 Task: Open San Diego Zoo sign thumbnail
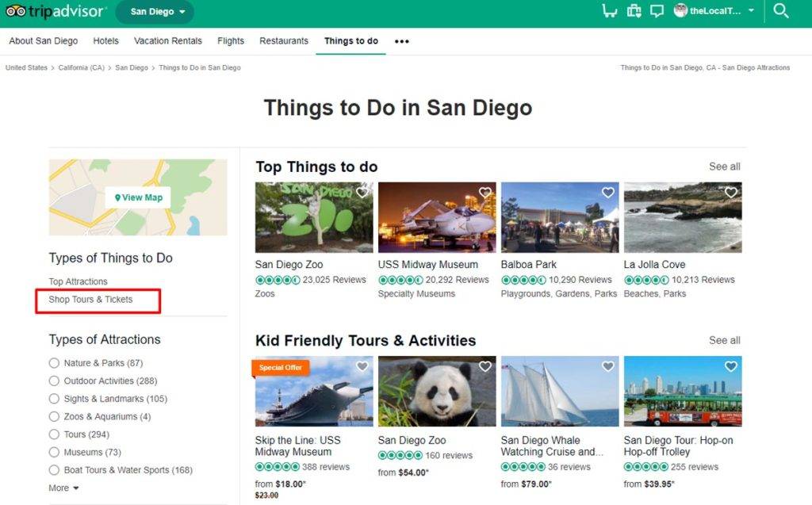pyautogui.click(x=314, y=217)
